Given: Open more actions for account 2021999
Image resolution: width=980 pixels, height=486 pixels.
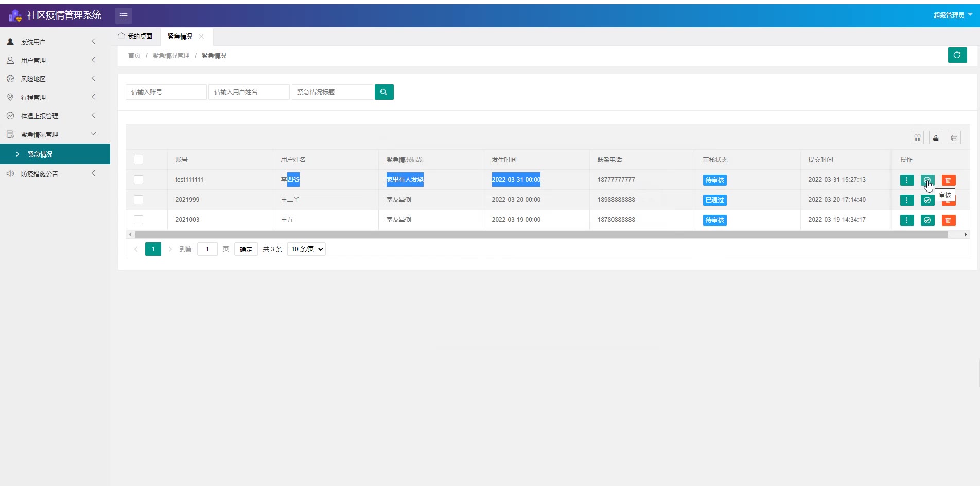Looking at the screenshot, I should [906, 200].
